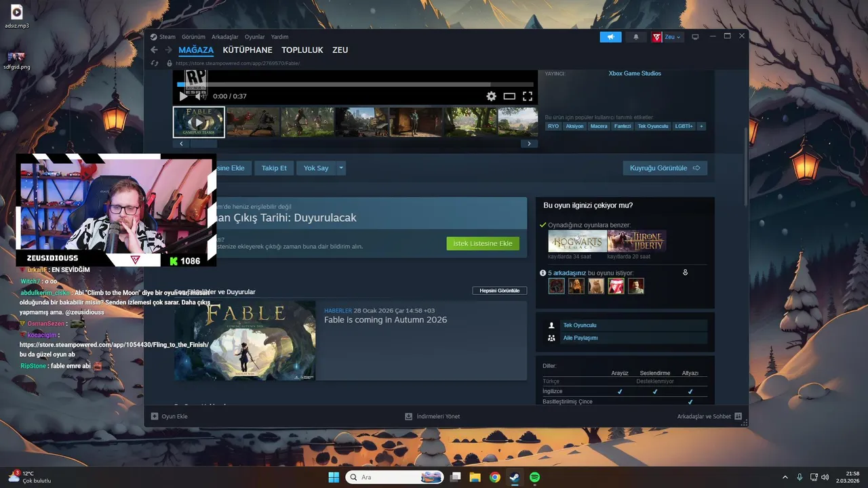
Task: Open sdfgsd.png desktop file icon
Action: pos(16,61)
